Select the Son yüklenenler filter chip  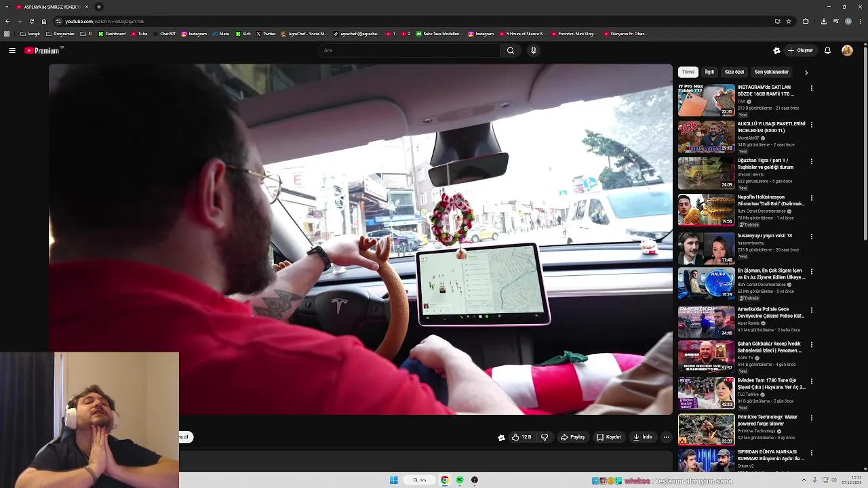click(x=772, y=72)
